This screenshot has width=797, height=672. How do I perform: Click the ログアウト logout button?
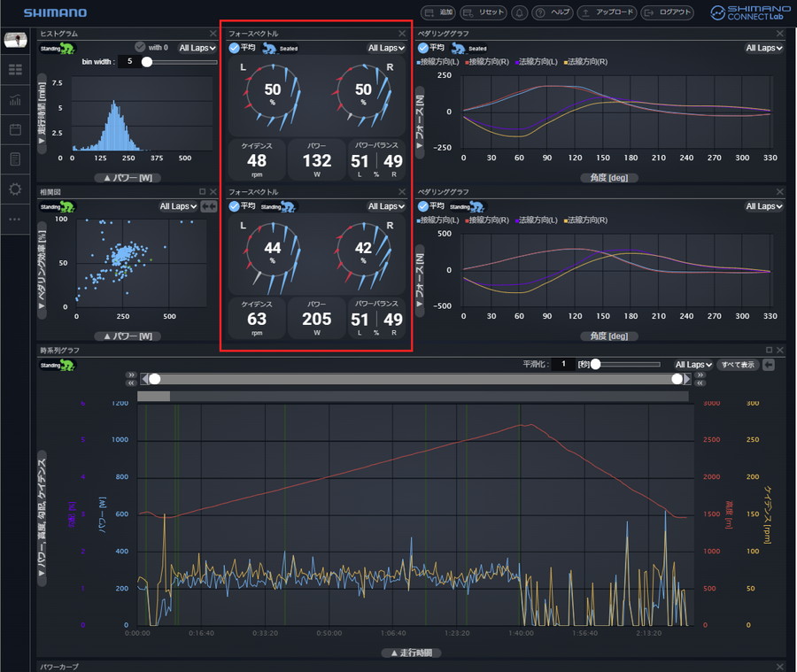[x=668, y=12]
